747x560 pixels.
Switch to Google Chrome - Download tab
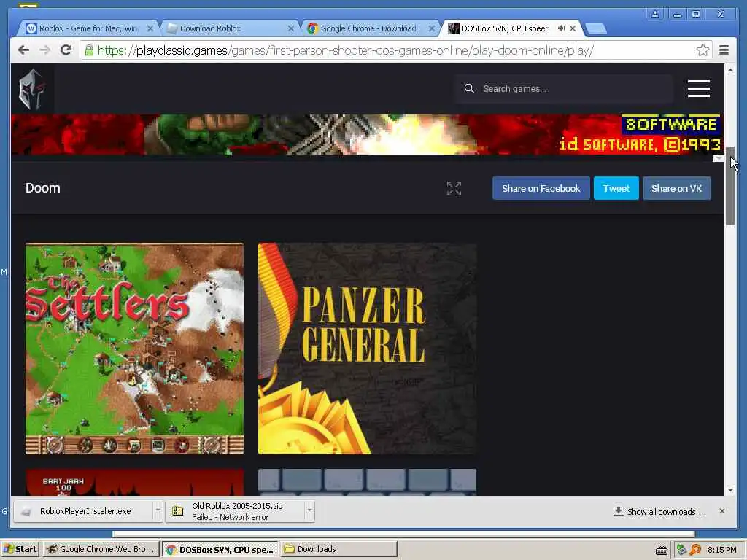coord(371,28)
